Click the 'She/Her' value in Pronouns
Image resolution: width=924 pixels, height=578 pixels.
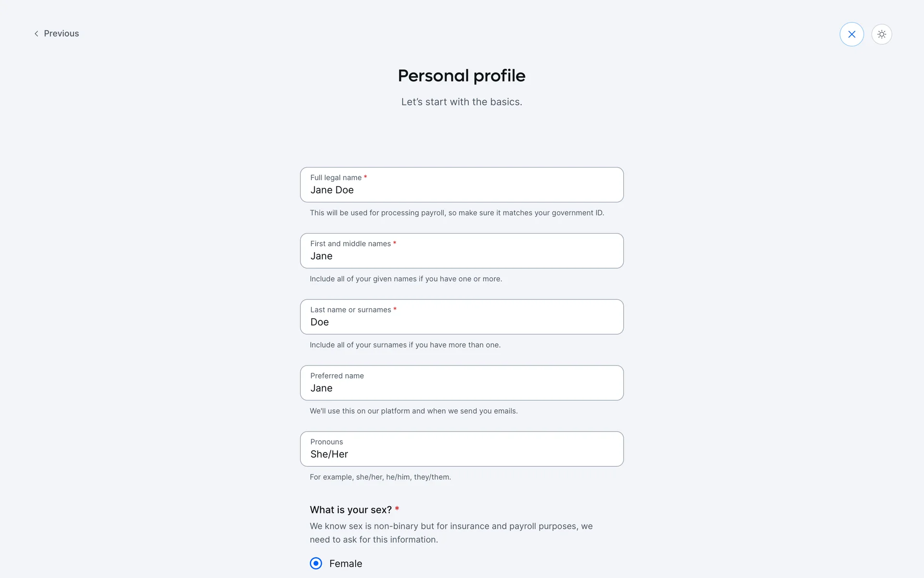coord(329,454)
